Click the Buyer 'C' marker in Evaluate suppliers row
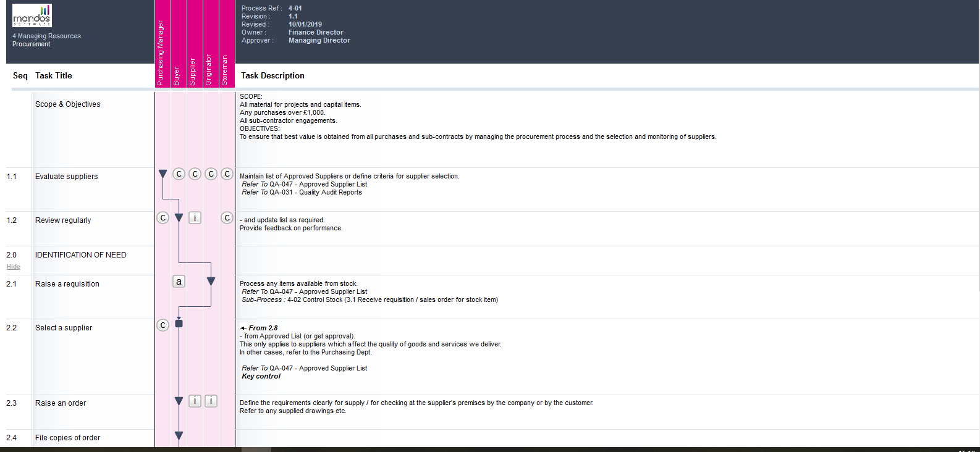Screen dimensions: 980x452 (x=179, y=174)
